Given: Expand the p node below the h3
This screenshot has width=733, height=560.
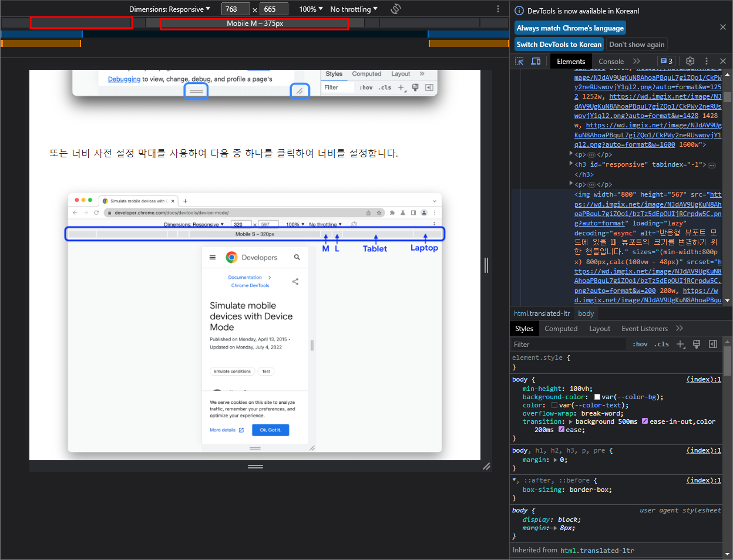Looking at the screenshot, I should click(571, 184).
